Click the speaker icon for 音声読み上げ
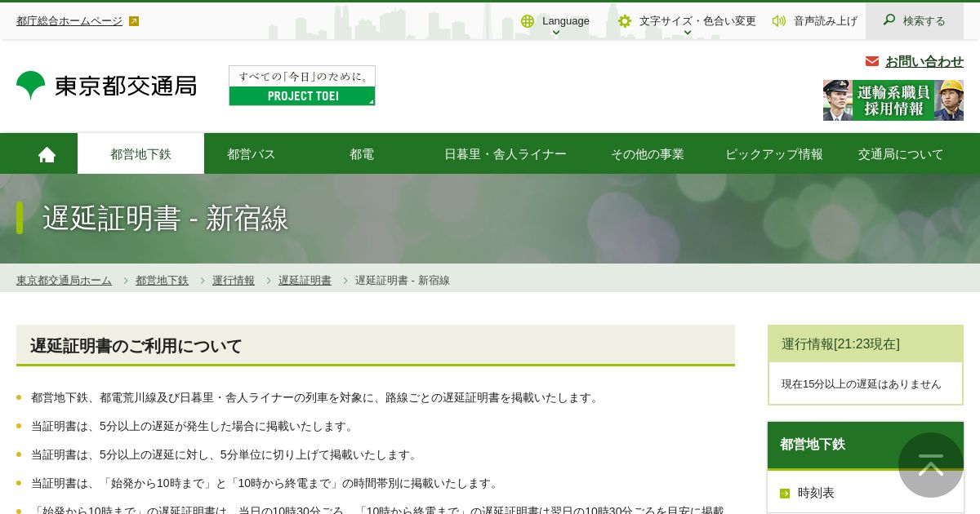980x514 pixels. tap(779, 21)
